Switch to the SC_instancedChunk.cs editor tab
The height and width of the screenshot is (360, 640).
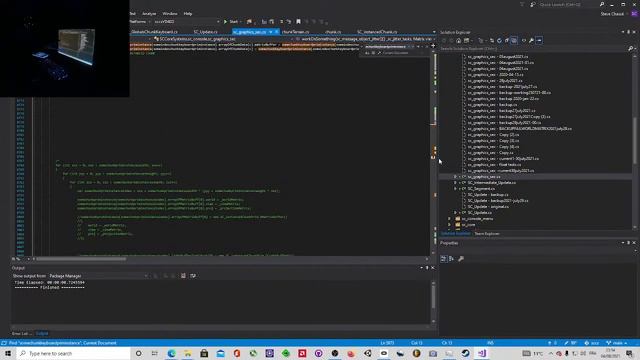(x=377, y=32)
